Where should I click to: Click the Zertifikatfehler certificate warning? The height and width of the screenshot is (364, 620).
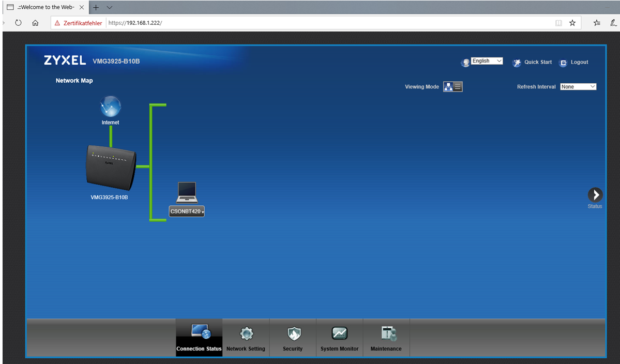(x=78, y=23)
